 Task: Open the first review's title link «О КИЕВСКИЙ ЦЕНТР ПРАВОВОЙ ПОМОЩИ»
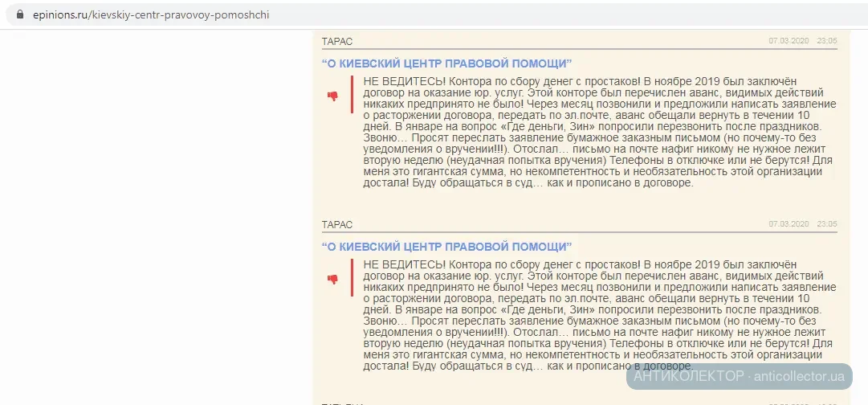[446, 63]
